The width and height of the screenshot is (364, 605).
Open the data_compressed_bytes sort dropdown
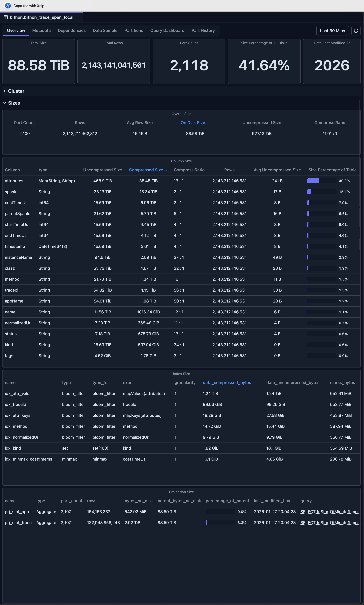coord(254,383)
